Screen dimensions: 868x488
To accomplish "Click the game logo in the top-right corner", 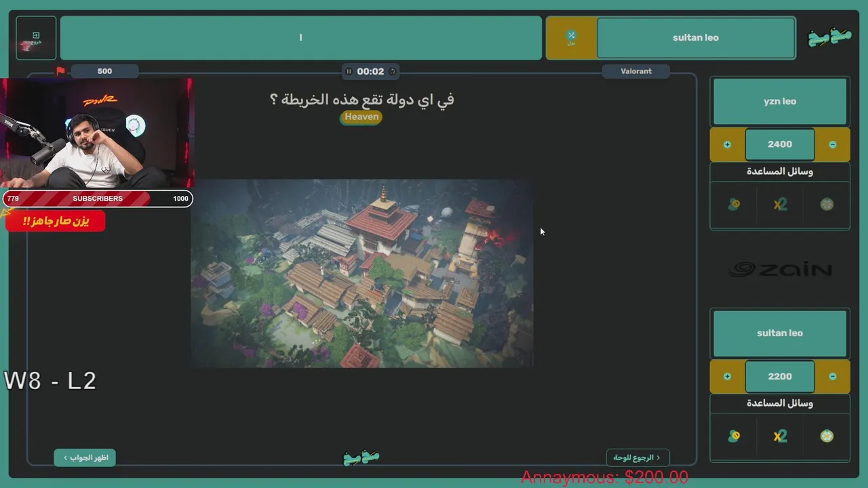I will pyautogui.click(x=830, y=37).
